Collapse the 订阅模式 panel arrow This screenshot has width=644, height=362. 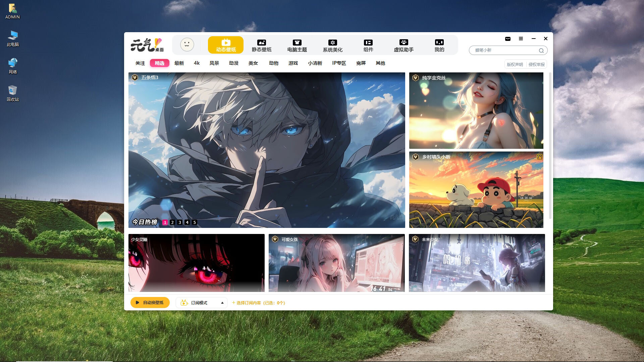pos(222,302)
